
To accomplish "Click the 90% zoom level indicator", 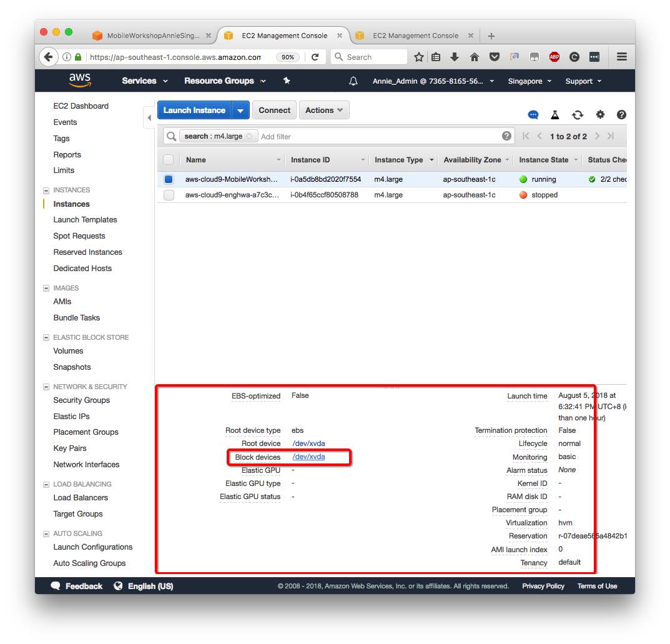I will (288, 57).
